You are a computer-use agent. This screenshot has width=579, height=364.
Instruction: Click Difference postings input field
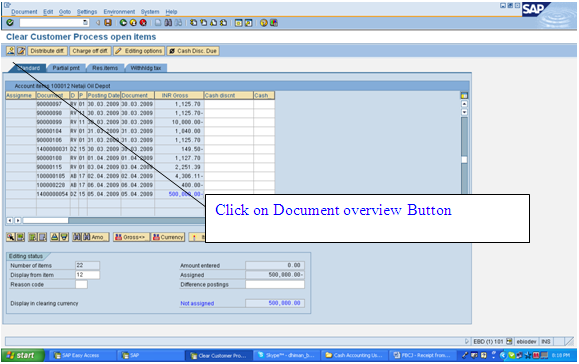click(x=275, y=285)
